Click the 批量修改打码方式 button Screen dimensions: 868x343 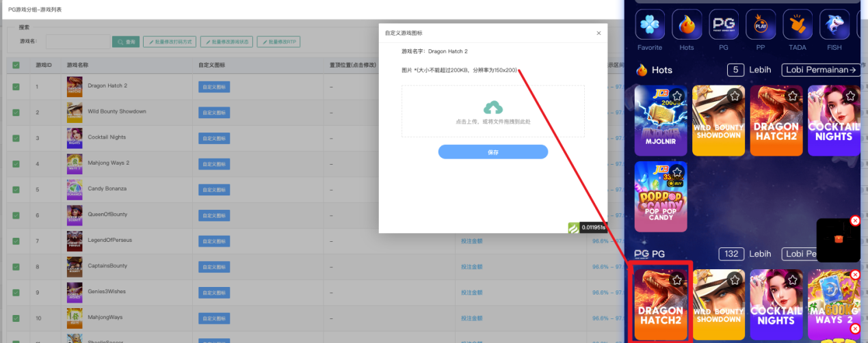point(170,42)
